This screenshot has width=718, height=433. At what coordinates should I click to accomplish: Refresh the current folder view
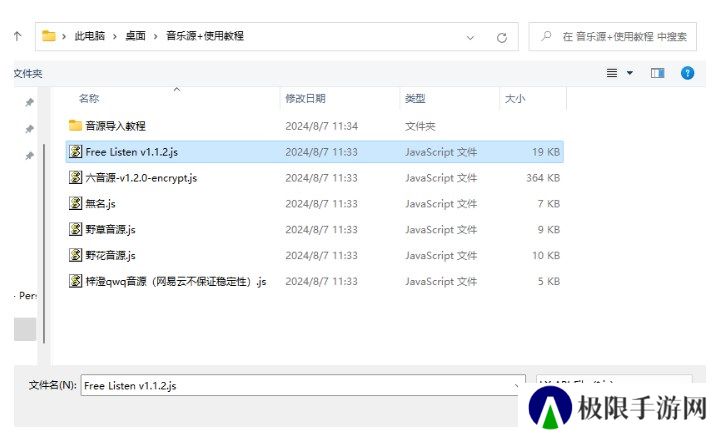coord(502,38)
